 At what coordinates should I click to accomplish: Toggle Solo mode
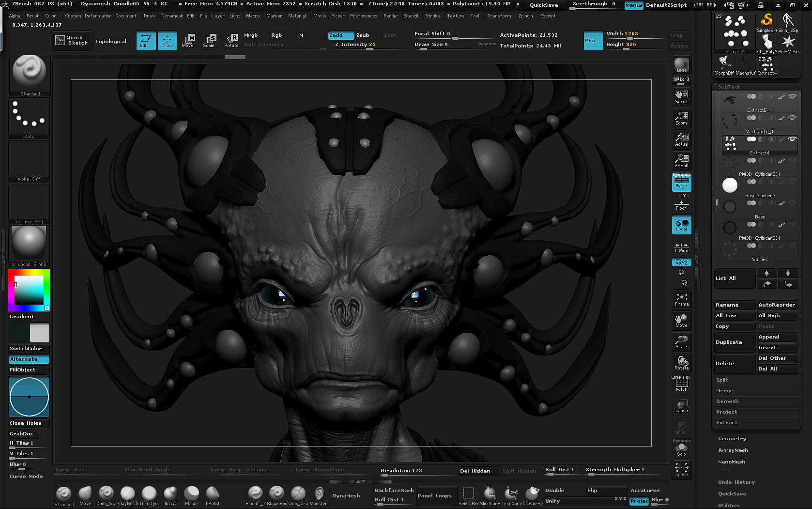tap(681, 449)
